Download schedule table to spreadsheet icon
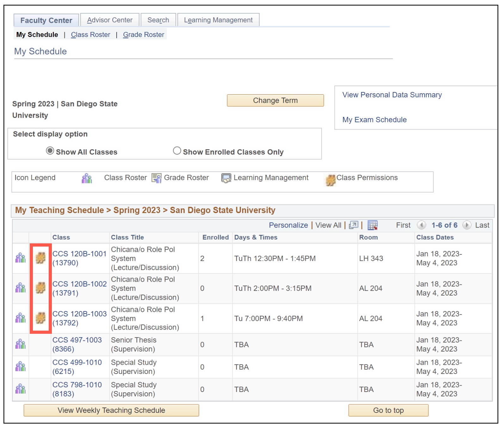 point(372,225)
